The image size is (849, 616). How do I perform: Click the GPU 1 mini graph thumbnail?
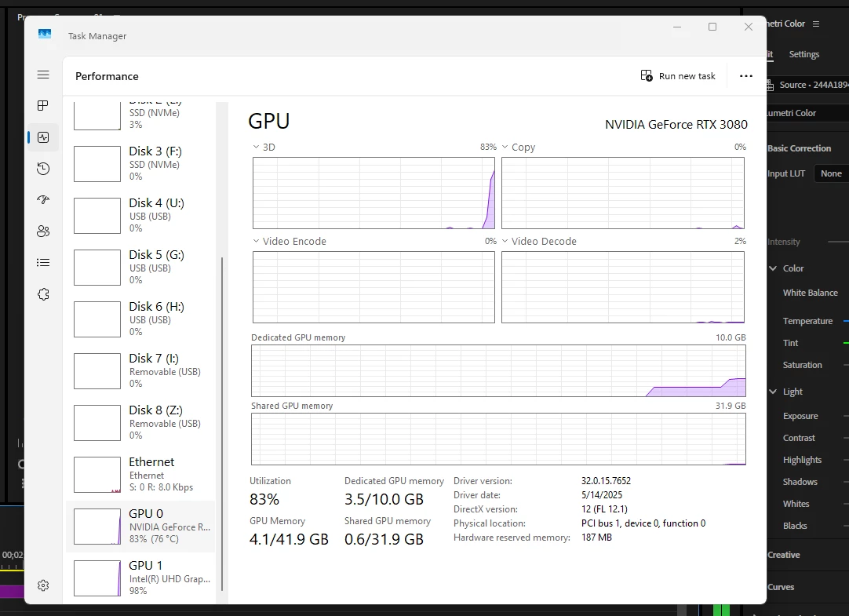[97, 578]
